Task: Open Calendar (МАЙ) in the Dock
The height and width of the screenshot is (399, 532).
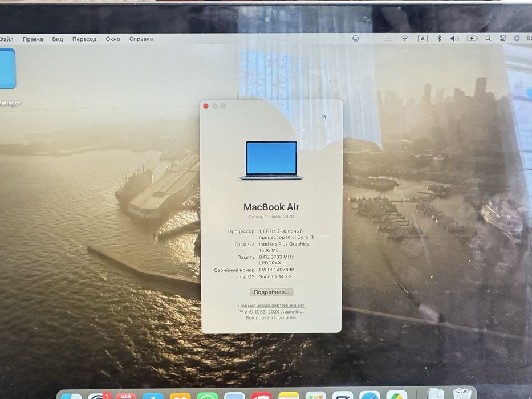Action: point(125,396)
